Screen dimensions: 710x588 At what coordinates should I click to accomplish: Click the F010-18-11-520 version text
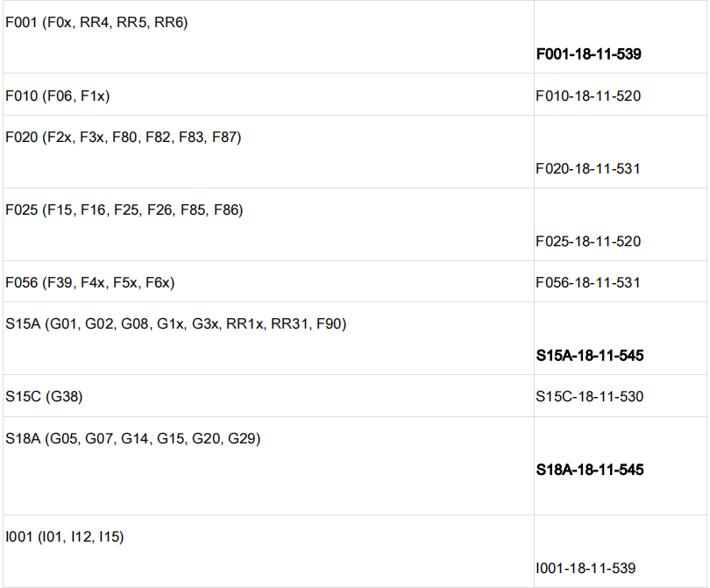click(588, 96)
